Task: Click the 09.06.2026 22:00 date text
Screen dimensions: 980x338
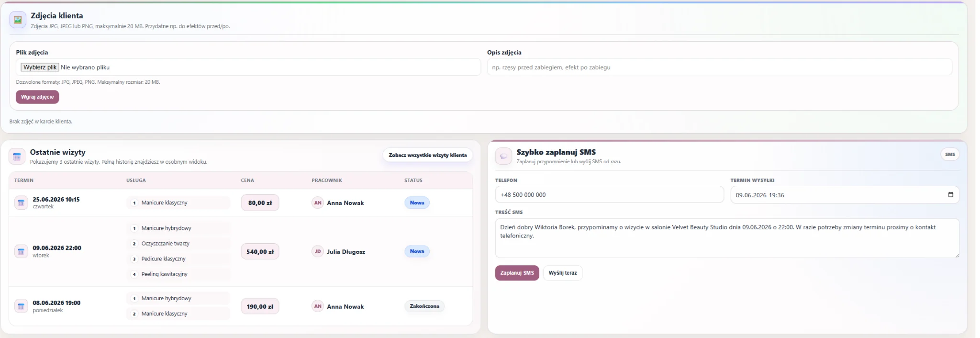Action: coord(57,248)
